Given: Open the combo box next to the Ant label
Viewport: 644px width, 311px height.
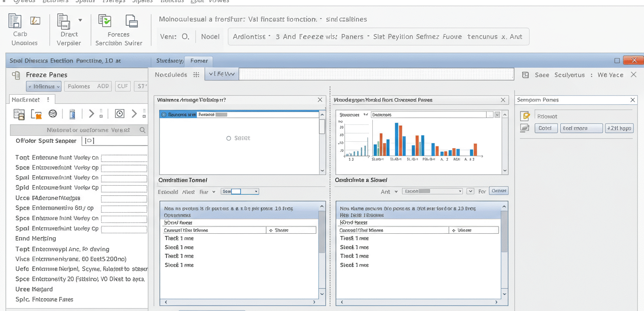Looking at the screenshot, I should click(433, 191).
